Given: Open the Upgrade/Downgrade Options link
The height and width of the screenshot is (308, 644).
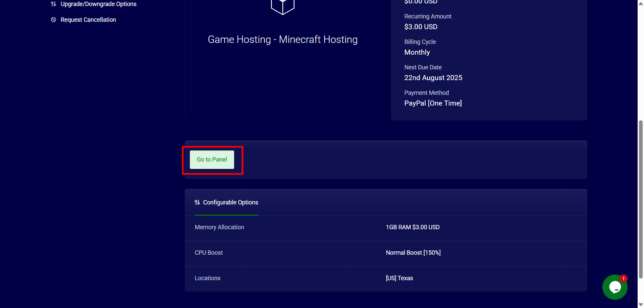Looking at the screenshot, I should [98, 4].
